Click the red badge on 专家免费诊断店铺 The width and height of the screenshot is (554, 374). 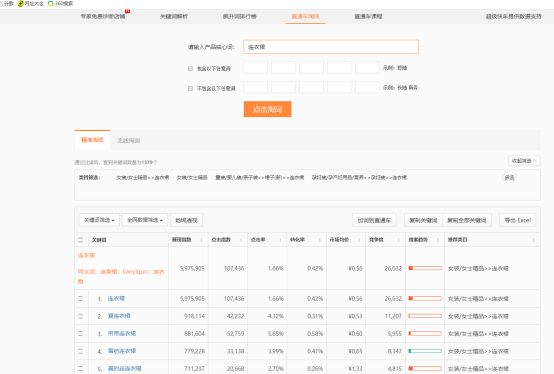click(x=128, y=11)
